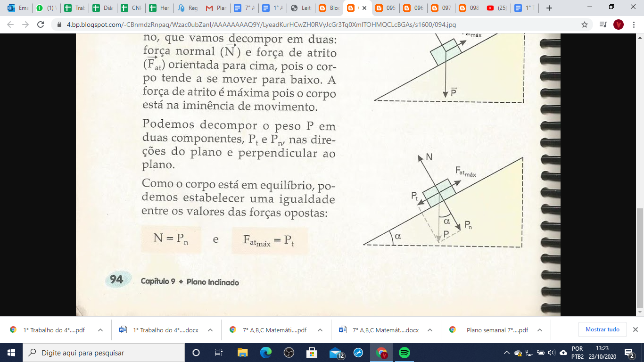644x362 pixels.
Task: Switch to the '096' Blogger tab
Action: (413, 8)
